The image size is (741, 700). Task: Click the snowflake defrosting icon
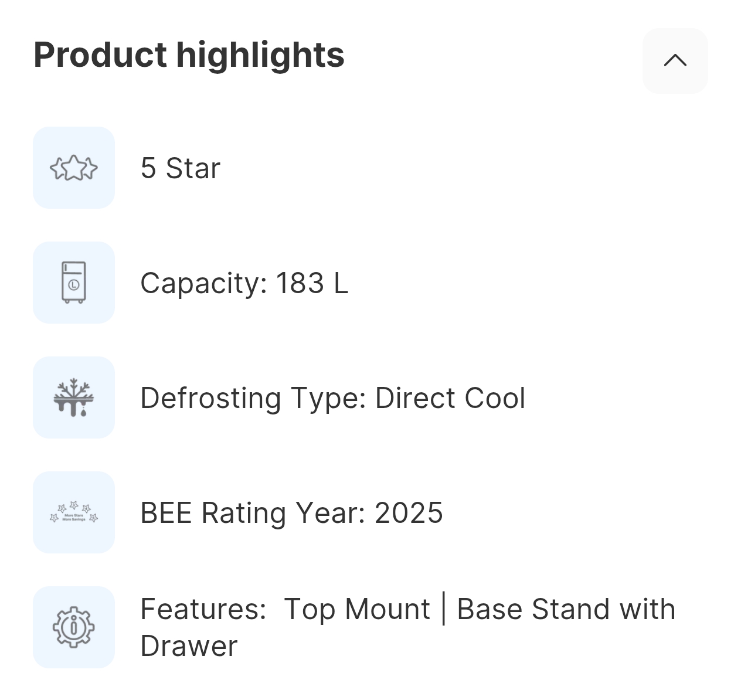click(74, 397)
